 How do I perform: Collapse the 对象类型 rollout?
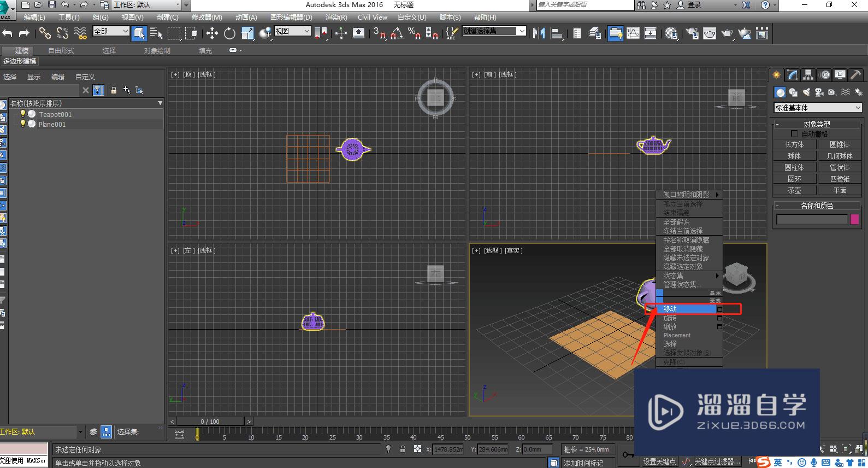click(817, 124)
